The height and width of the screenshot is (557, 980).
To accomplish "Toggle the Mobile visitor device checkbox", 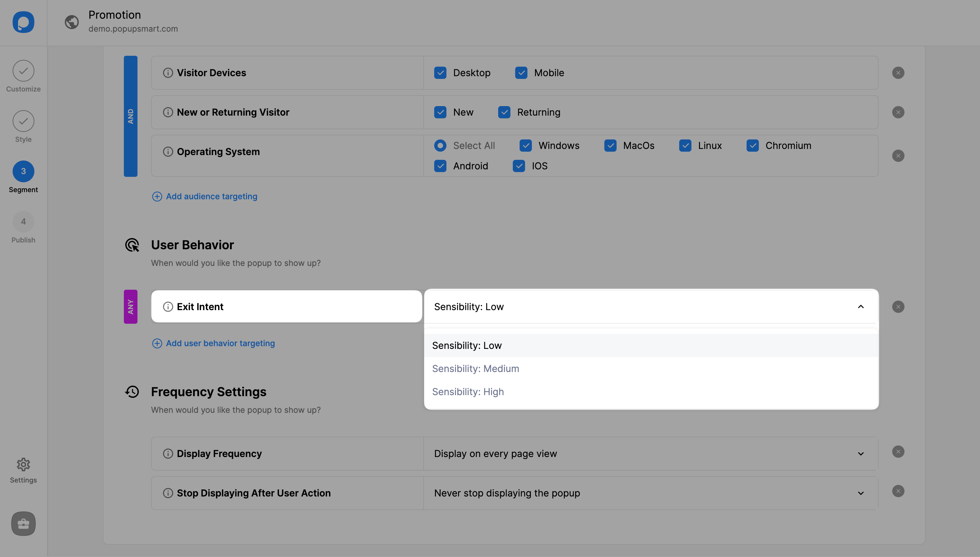I will coord(521,72).
